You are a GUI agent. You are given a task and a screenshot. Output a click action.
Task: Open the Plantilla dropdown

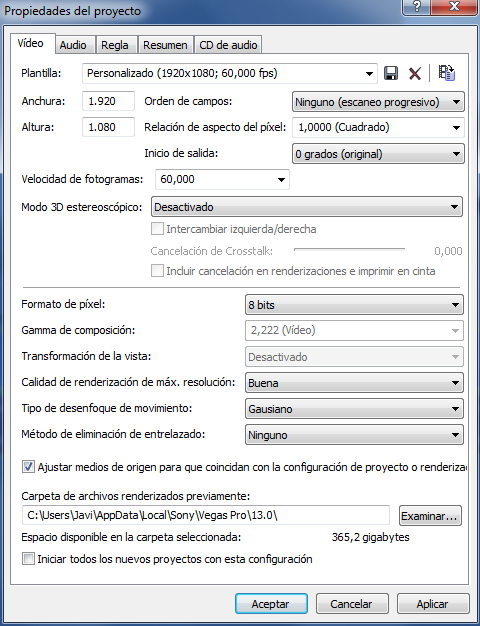click(230, 73)
